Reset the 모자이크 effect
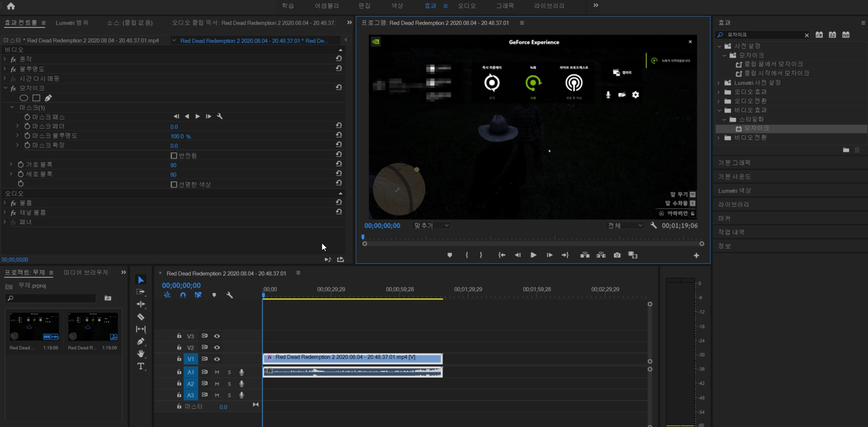The width and height of the screenshot is (868, 427). click(x=339, y=87)
